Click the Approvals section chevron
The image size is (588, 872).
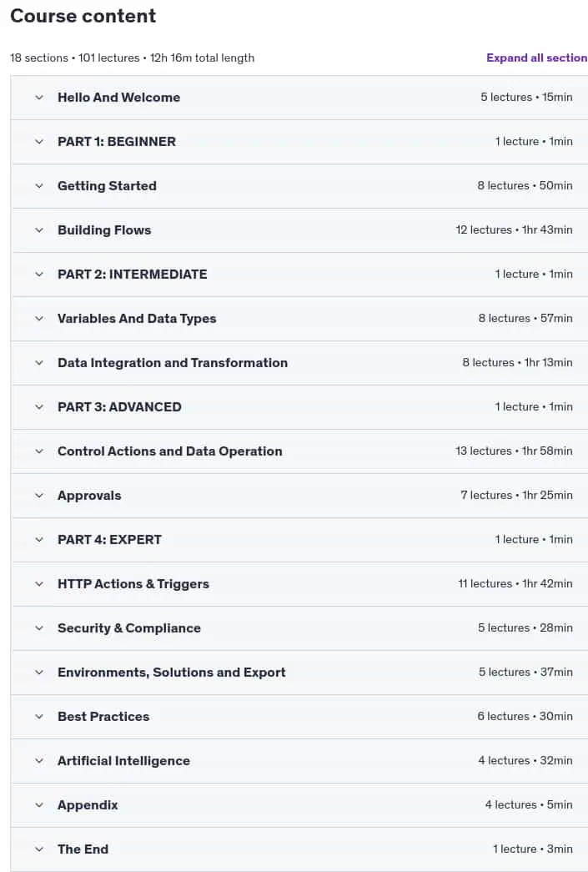(39, 496)
